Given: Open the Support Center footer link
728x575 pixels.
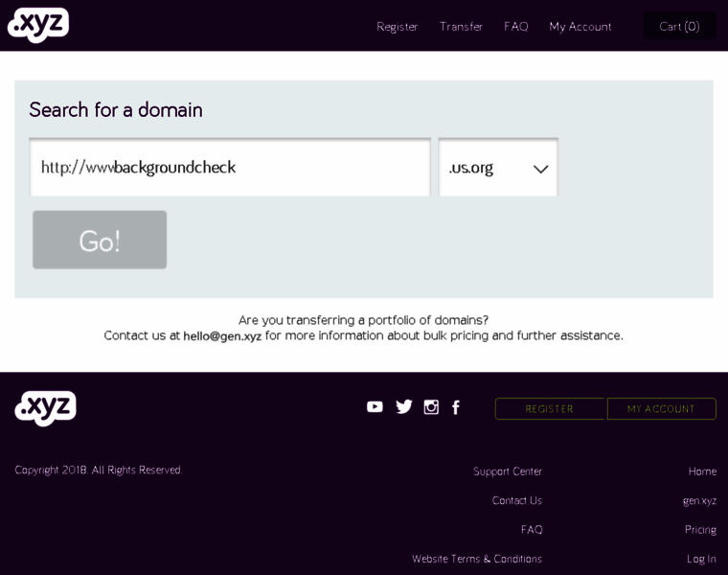Looking at the screenshot, I should click(507, 471).
